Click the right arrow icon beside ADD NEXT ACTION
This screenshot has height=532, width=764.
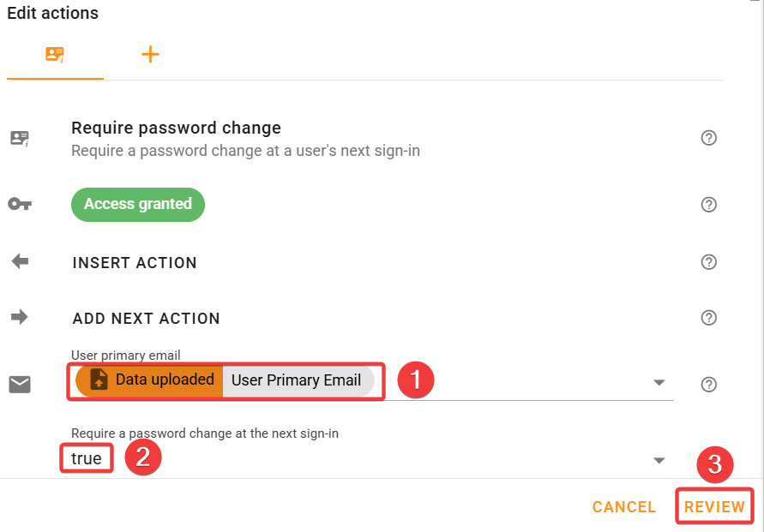(x=19, y=318)
